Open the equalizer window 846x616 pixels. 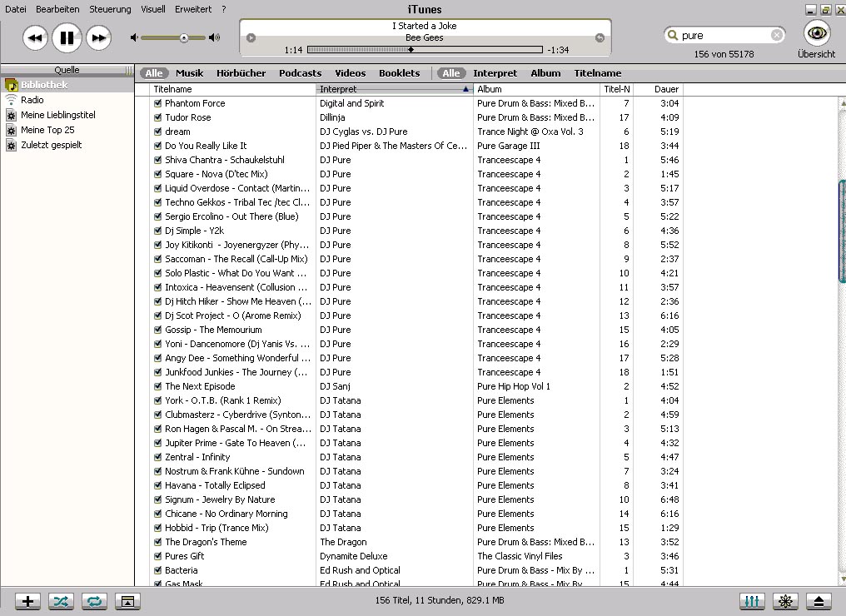(x=751, y=601)
